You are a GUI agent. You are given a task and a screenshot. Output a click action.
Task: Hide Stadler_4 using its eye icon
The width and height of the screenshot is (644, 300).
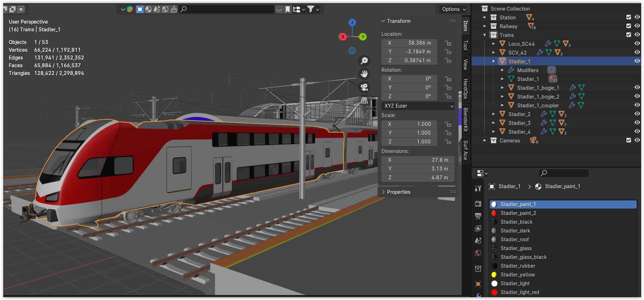click(637, 131)
